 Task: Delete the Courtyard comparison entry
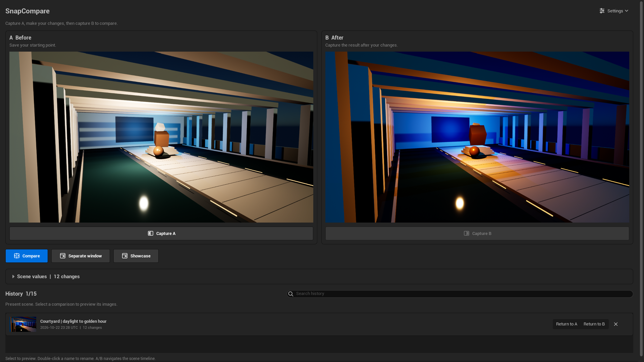pos(616,324)
